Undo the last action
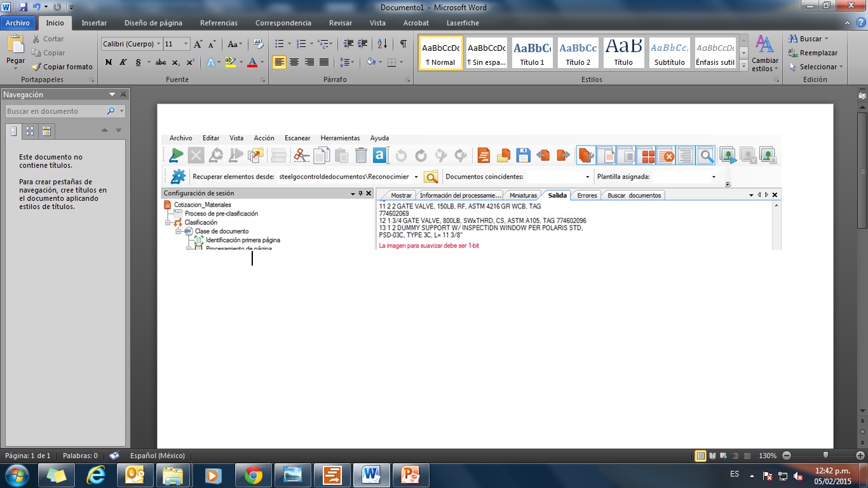The image size is (868, 488). coord(36,7)
